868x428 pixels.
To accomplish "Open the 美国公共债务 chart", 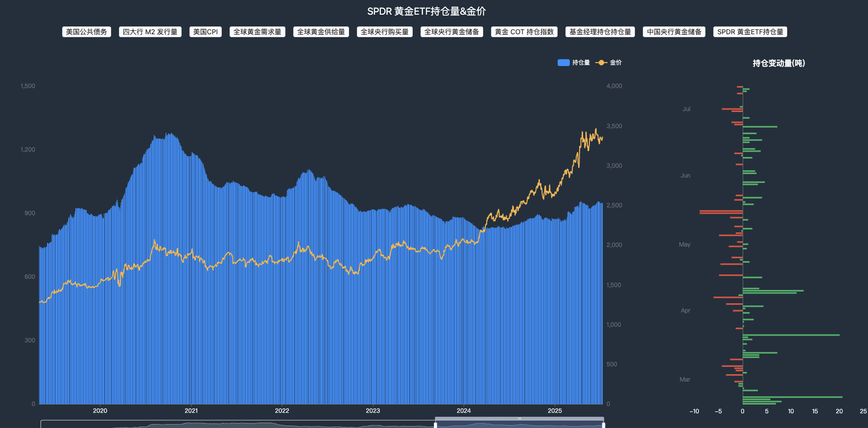I will [x=87, y=32].
